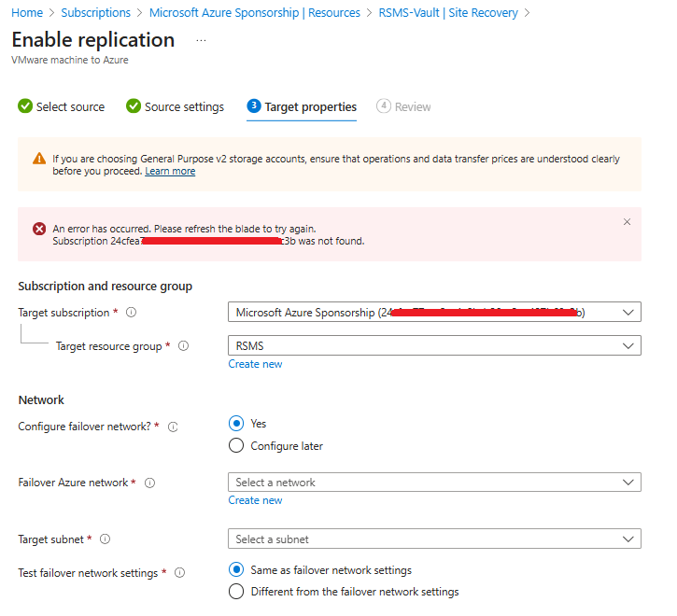Select Yes for configure failover network
The image size is (677, 616).
pos(236,423)
